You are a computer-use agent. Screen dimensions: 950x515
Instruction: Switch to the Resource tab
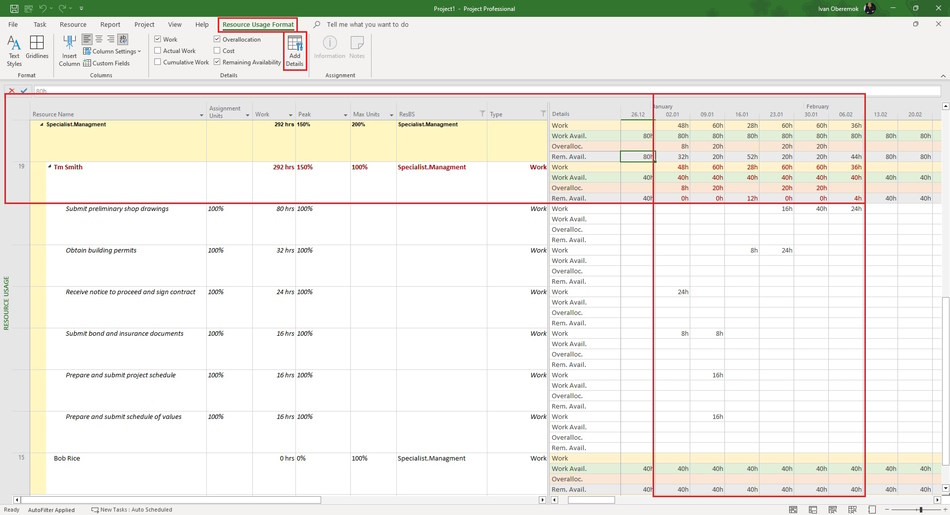pyautogui.click(x=73, y=25)
